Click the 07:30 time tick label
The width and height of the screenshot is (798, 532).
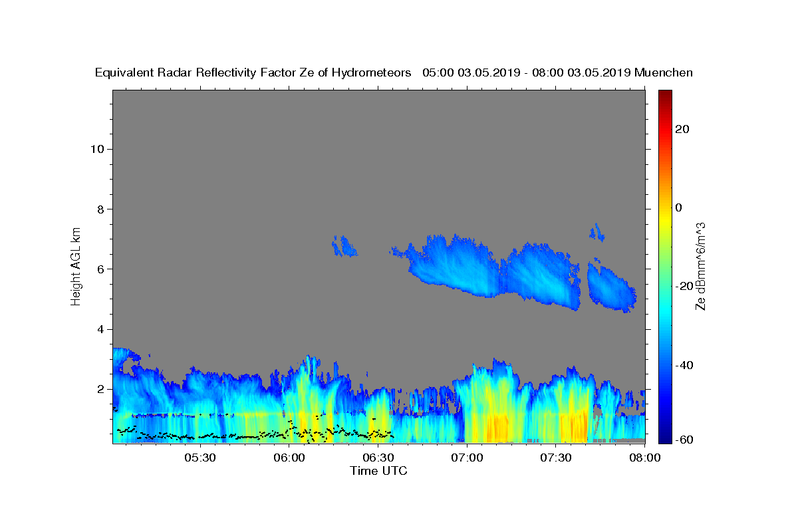[x=556, y=458]
